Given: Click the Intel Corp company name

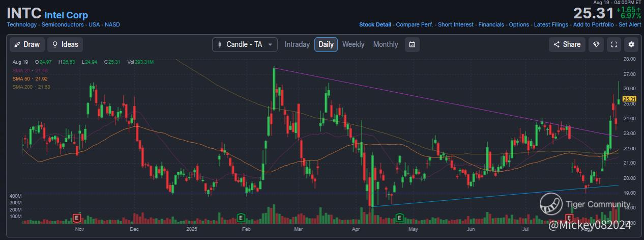Looking at the screenshot, I should coord(66,15).
